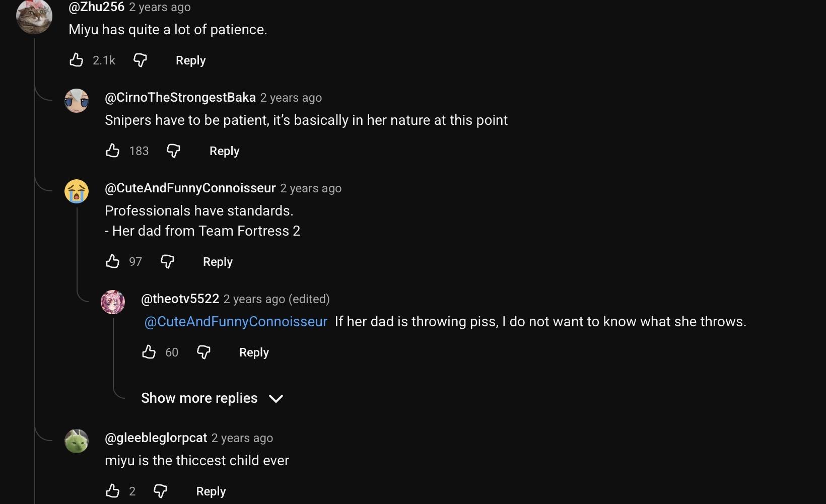Viewport: 826px width, 504px height.
Task: Like @CirnoTheStrongestBaka's reply about snipers
Action: pyautogui.click(x=112, y=151)
